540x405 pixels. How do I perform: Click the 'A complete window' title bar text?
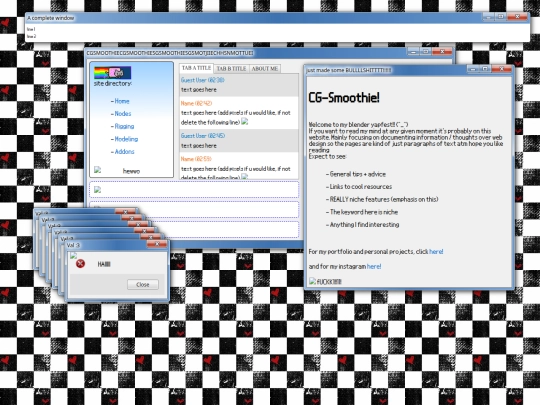coord(51,18)
